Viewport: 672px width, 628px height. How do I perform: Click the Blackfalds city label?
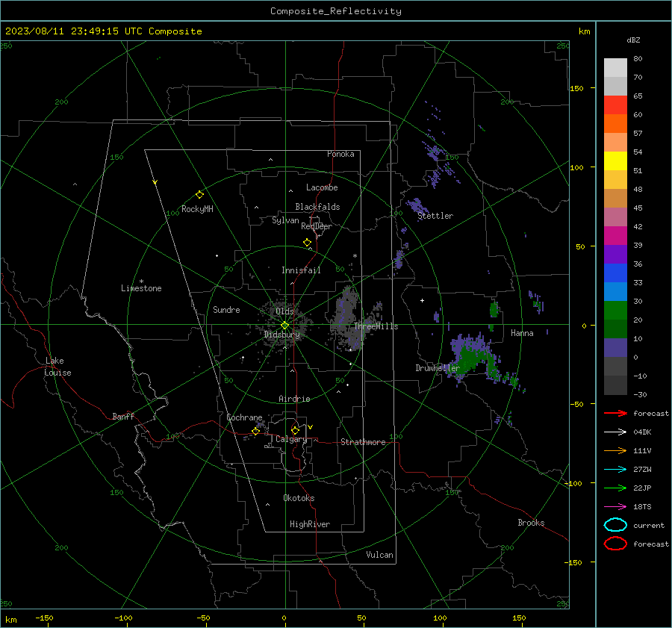tap(317, 207)
